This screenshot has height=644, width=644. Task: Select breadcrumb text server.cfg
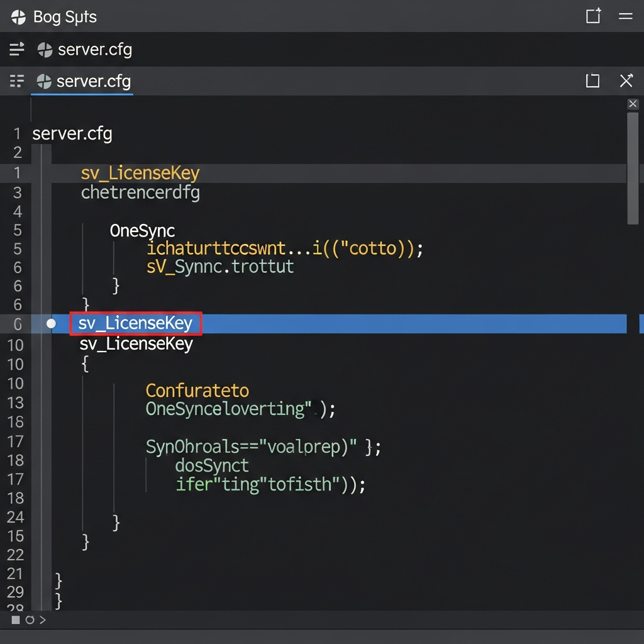click(95, 50)
